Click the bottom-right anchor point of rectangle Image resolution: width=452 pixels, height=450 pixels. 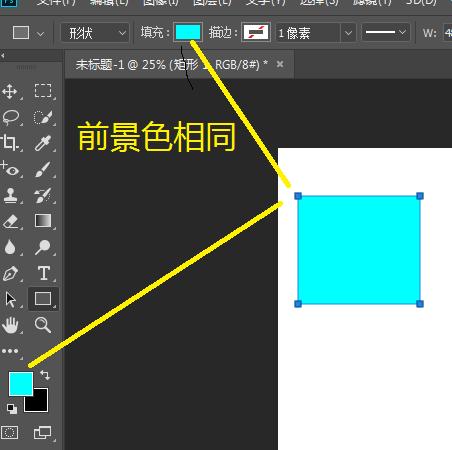420,304
